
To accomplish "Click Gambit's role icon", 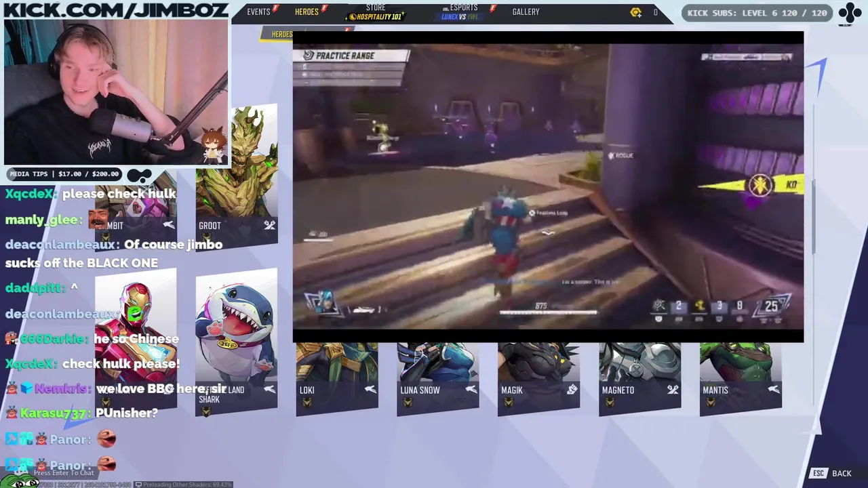I will (169, 225).
